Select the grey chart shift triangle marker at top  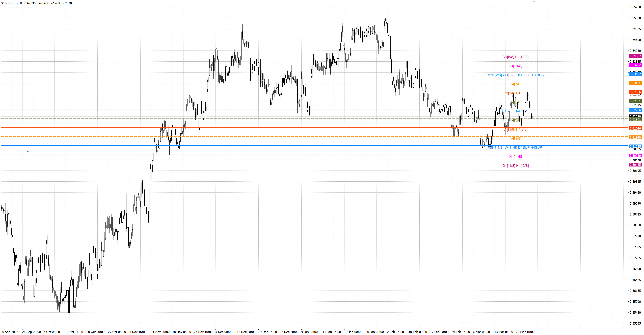click(534, 2)
